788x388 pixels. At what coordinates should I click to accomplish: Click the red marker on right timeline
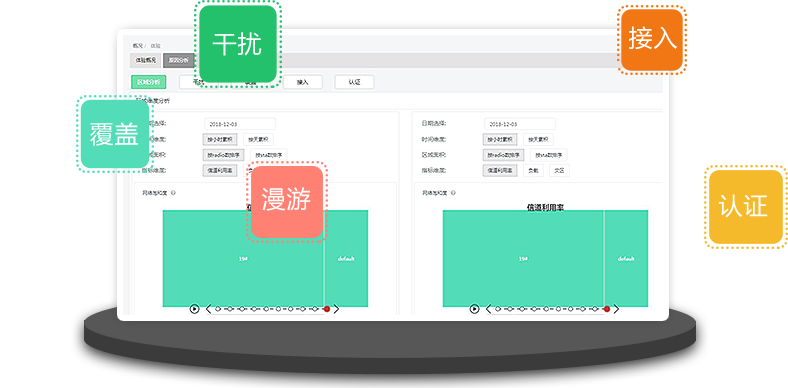coord(607,309)
